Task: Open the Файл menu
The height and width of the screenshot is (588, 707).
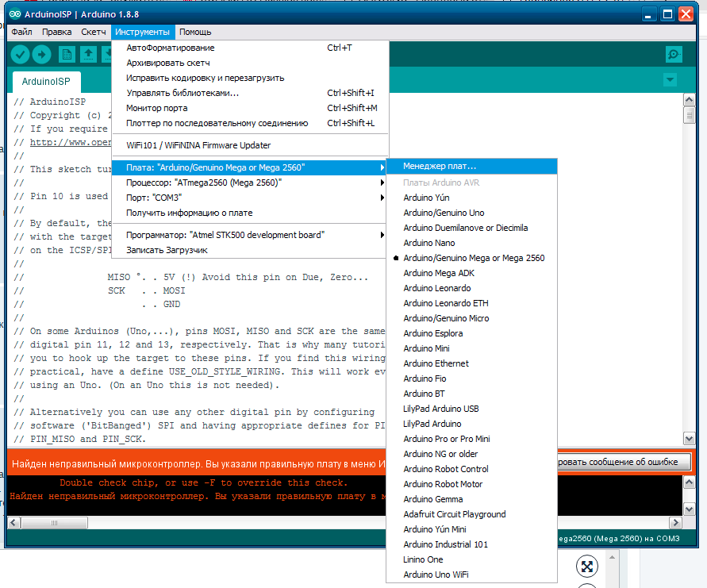Action: [21, 32]
